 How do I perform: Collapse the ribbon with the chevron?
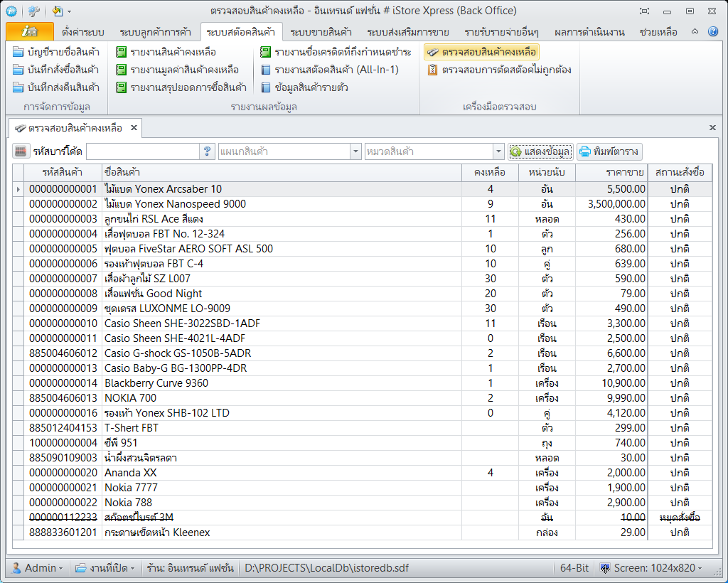click(x=695, y=31)
